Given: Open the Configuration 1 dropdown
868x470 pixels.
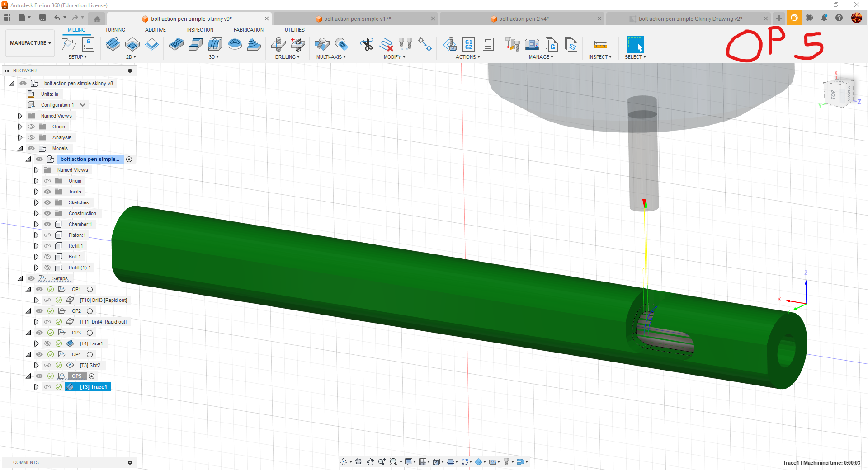Looking at the screenshot, I should coord(83,105).
